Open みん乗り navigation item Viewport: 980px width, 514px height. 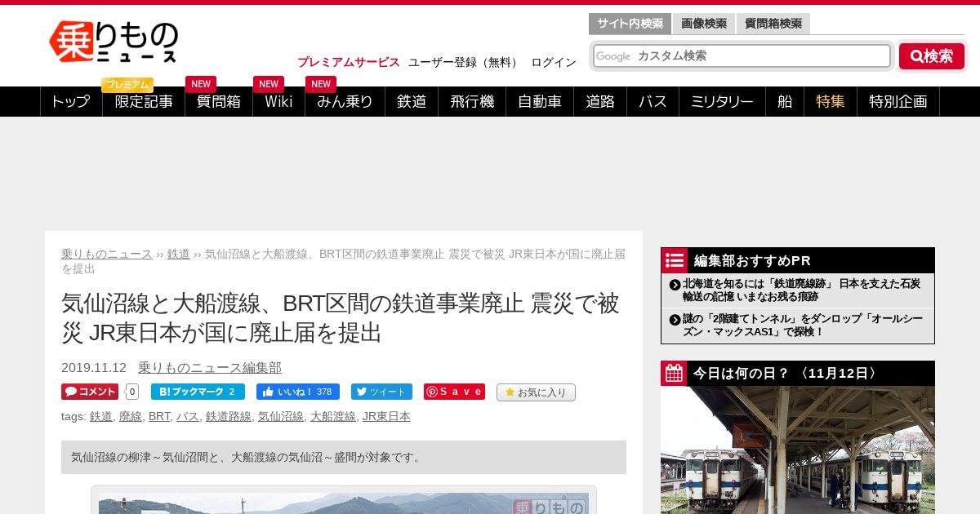tap(345, 102)
